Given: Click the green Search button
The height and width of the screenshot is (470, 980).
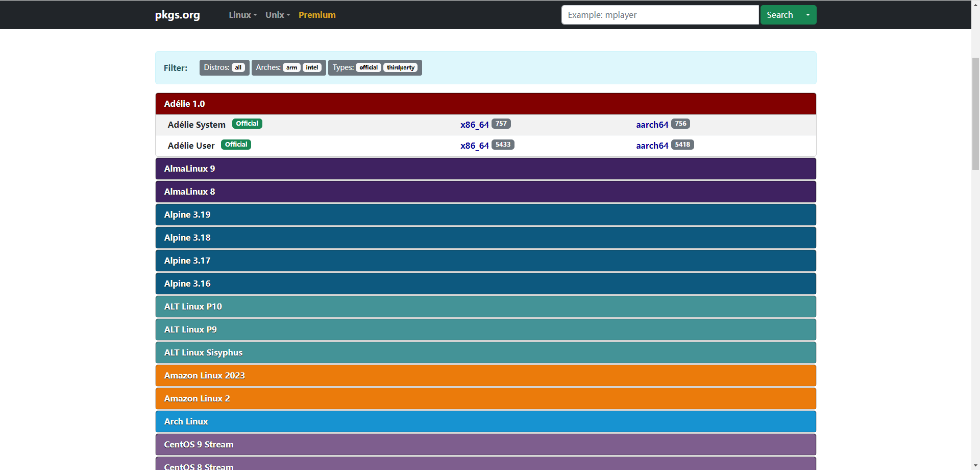Looking at the screenshot, I should coord(779,15).
